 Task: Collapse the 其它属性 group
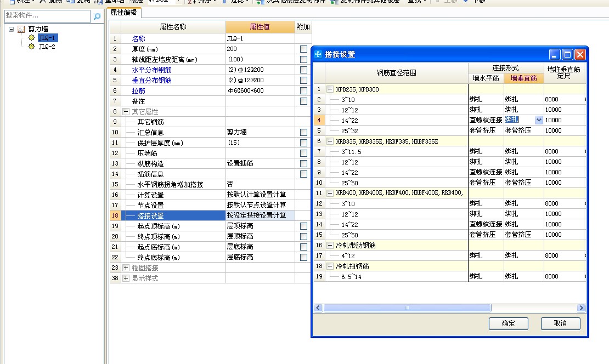pos(126,112)
